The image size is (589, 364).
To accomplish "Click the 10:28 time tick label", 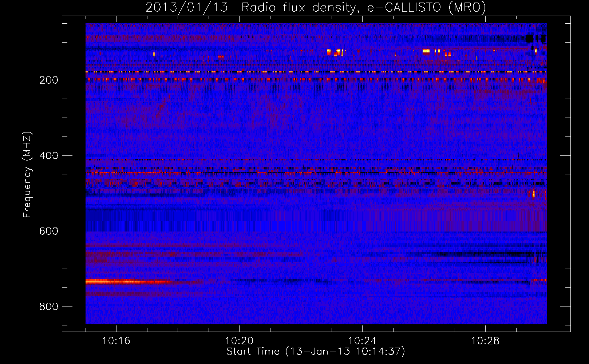I will click(x=485, y=341).
